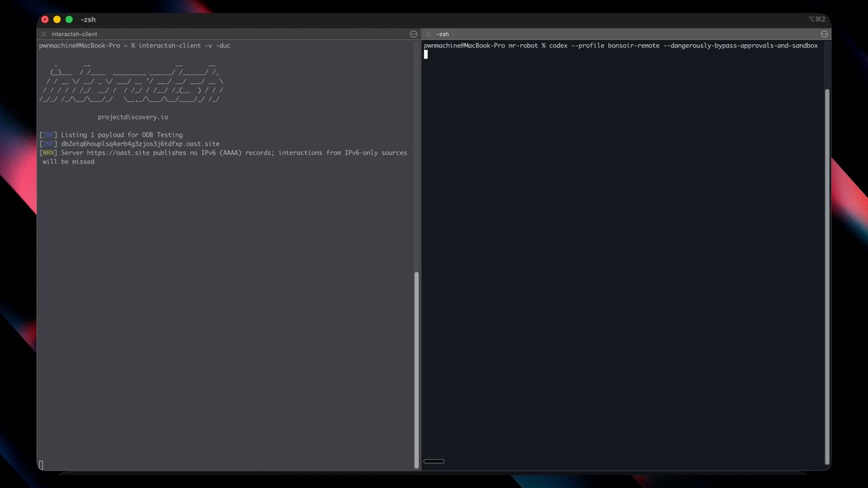Click the '--dangerously-bypass-approvals-and-sandbox' flag text
Screen dimensions: 868x488
(741, 46)
